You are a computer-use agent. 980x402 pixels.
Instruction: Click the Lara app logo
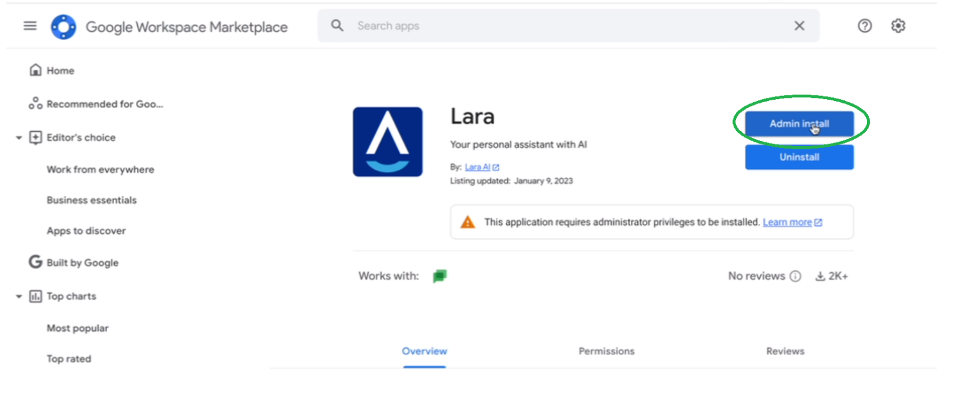(387, 142)
